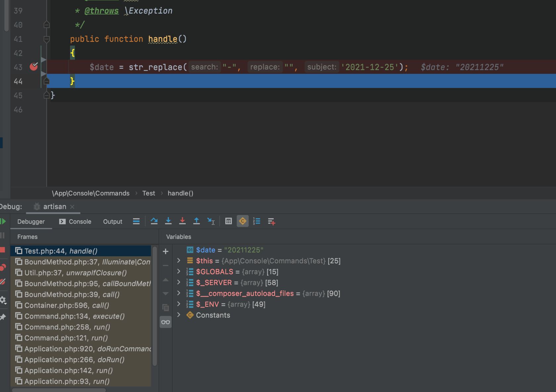Select the $date variable row
Viewport: 556px width, 392px height.
coord(364,250)
